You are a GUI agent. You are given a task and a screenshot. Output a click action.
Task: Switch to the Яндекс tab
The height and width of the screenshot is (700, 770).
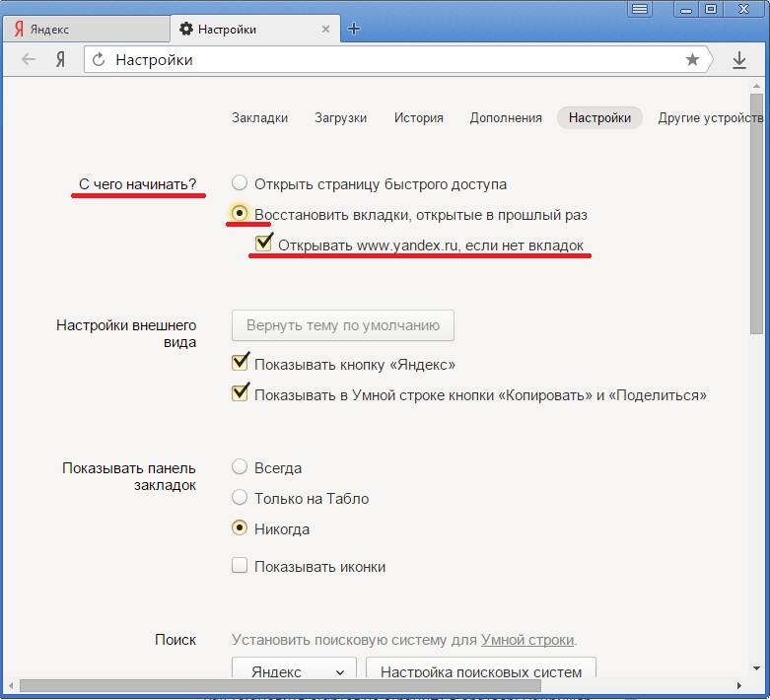[x=87, y=29]
